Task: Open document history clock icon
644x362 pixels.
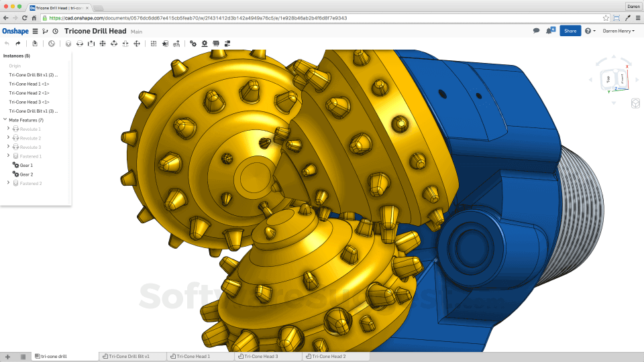Action: 56,32
